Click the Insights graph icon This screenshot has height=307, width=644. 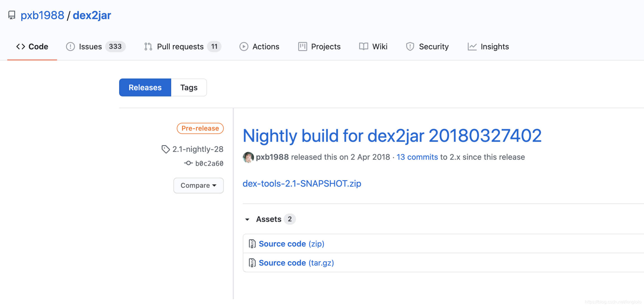[472, 46]
